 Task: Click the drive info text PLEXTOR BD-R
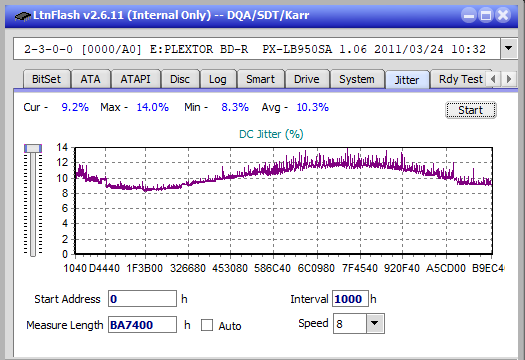point(205,49)
